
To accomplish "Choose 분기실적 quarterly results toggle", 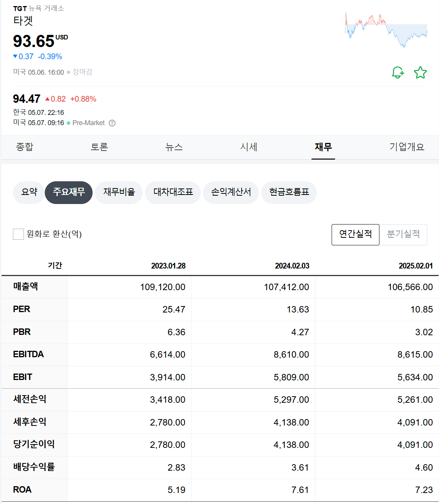I will coord(403,234).
